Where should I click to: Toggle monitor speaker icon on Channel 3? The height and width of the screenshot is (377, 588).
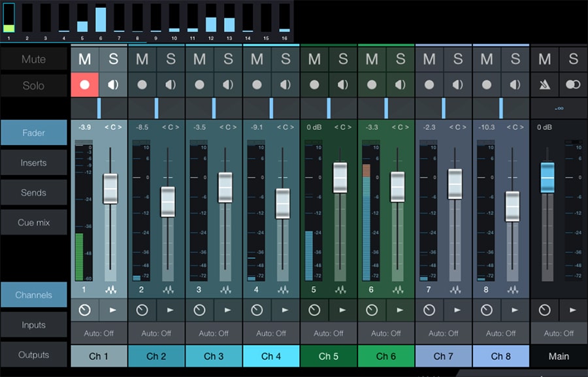(228, 85)
